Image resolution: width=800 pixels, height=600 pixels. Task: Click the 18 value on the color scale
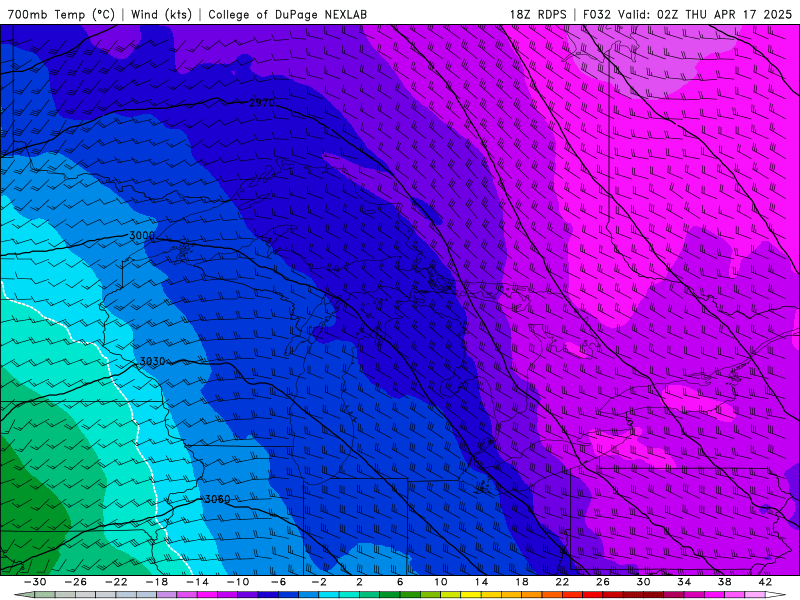(x=521, y=582)
